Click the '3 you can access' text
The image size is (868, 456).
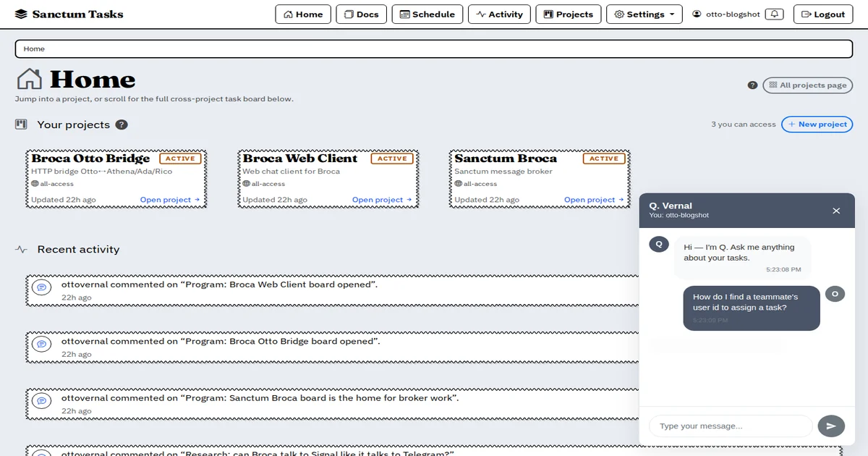tap(743, 124)
